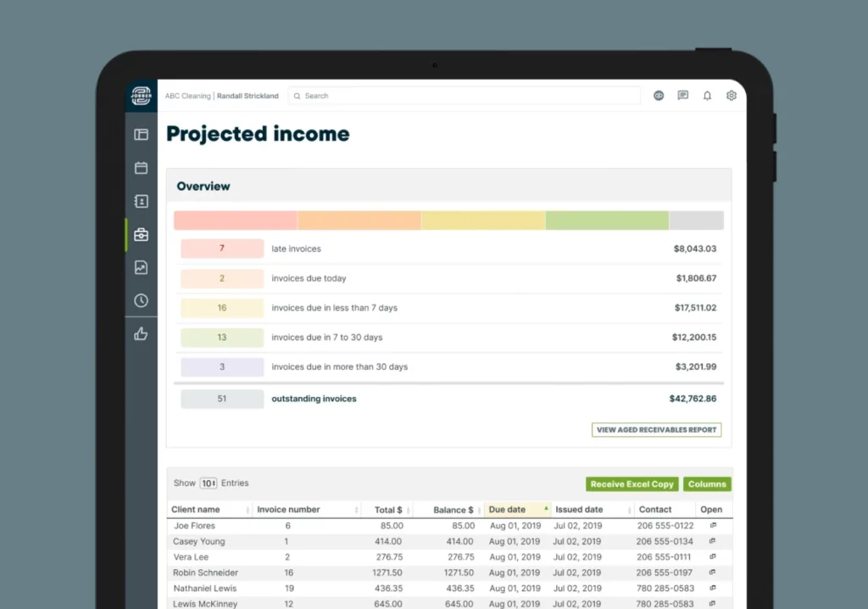Click View Aged Receivables Report button

pos(657,430)
